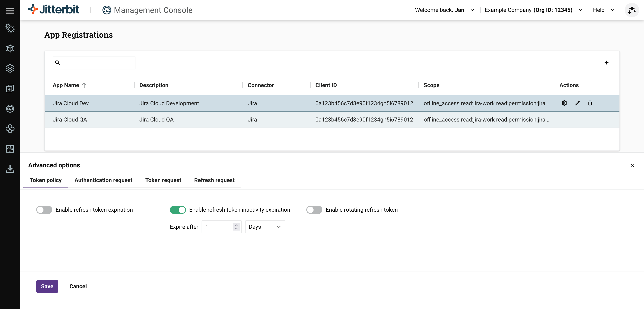Click the app registrations search field
This screenshot has height=309, width=644.
(x=97, y=63)
